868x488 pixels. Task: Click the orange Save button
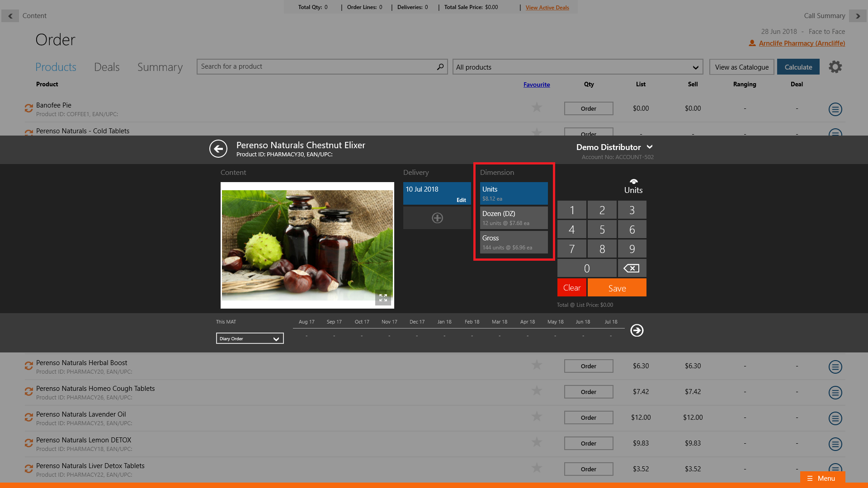click(x=617, y=288)
